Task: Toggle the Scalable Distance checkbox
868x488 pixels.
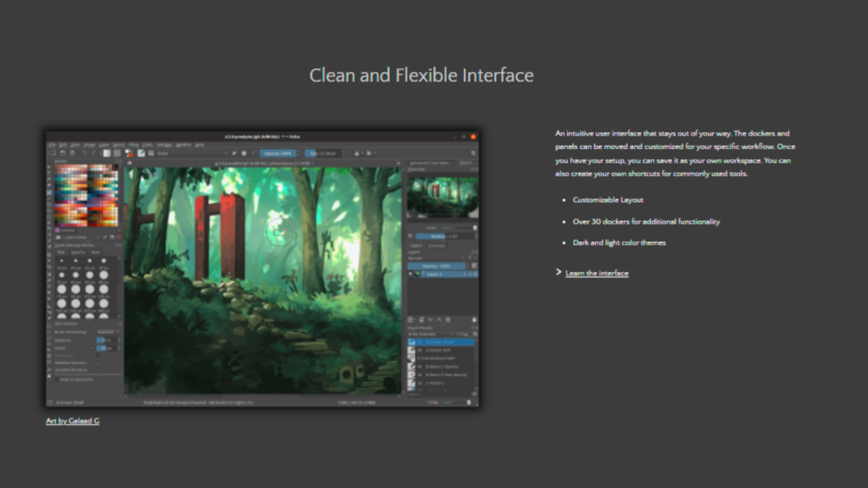Action: pyautogui.click(x=98, y=370)
